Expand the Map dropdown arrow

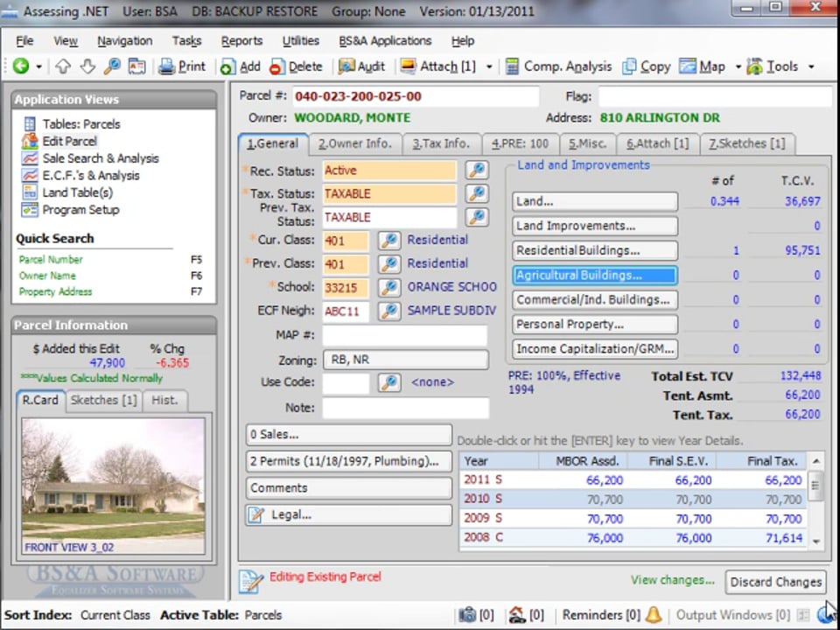[738, 67]
